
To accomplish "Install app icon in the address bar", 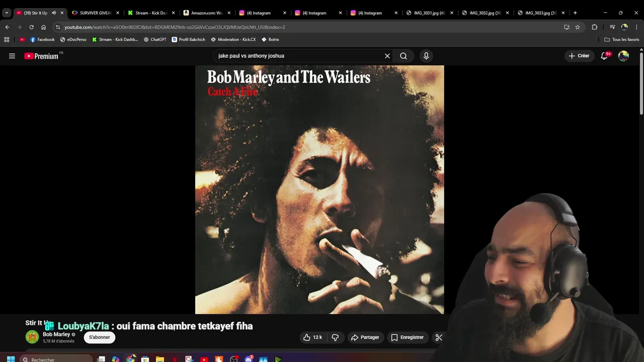I will [567, 27].
